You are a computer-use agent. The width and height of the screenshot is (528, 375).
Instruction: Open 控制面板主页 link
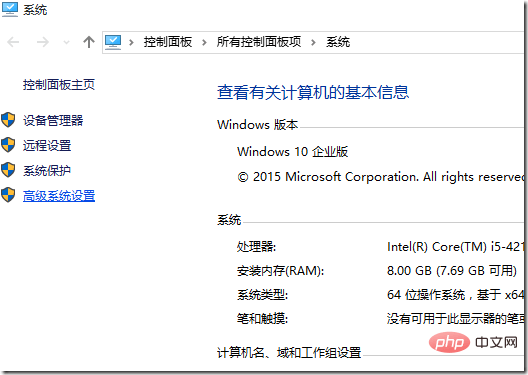click(x=59, y=84)
